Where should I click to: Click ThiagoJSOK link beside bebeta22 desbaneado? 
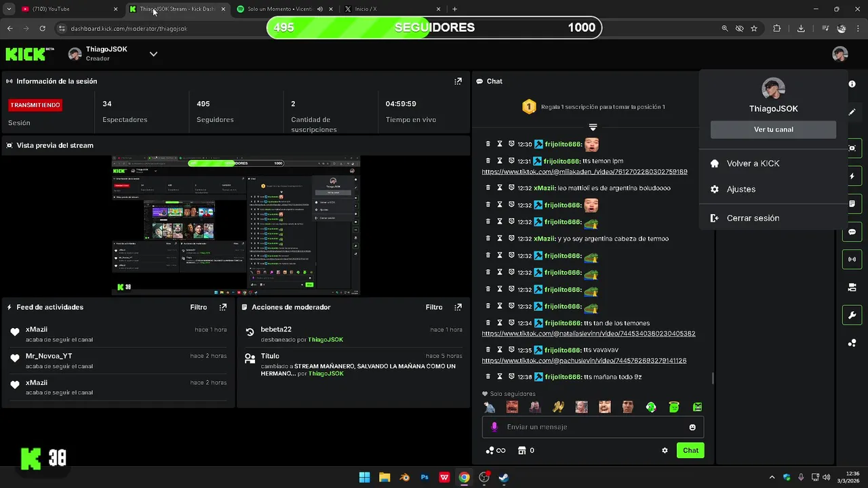click(325, 340)
